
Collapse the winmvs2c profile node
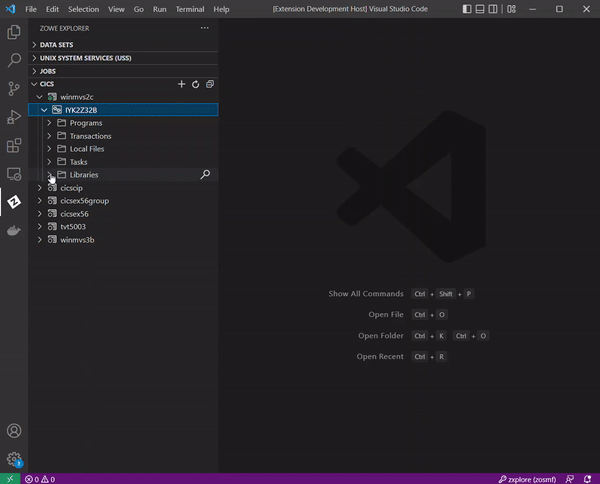[39, 97]
